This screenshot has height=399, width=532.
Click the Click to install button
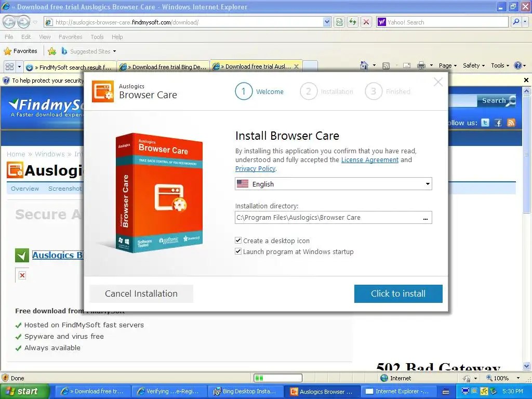(398, 294)
